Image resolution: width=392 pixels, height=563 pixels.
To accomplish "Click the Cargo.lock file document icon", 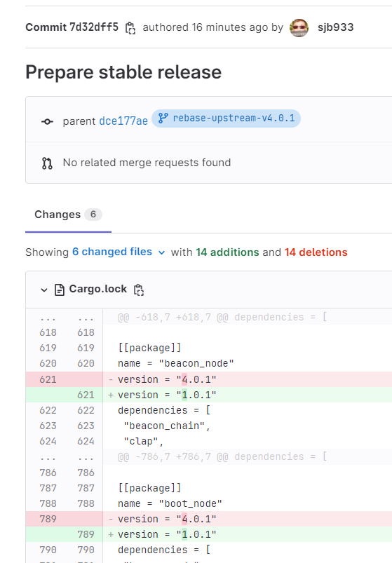I will tap(59, 290).
